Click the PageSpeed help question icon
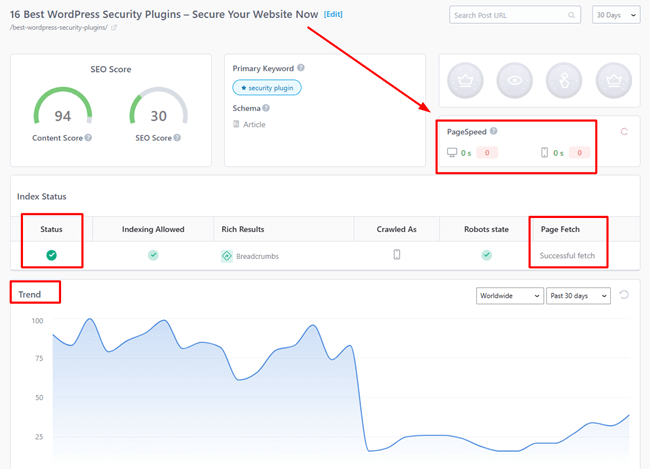Screen dimensions: 650x469 (x=494, y=132)
